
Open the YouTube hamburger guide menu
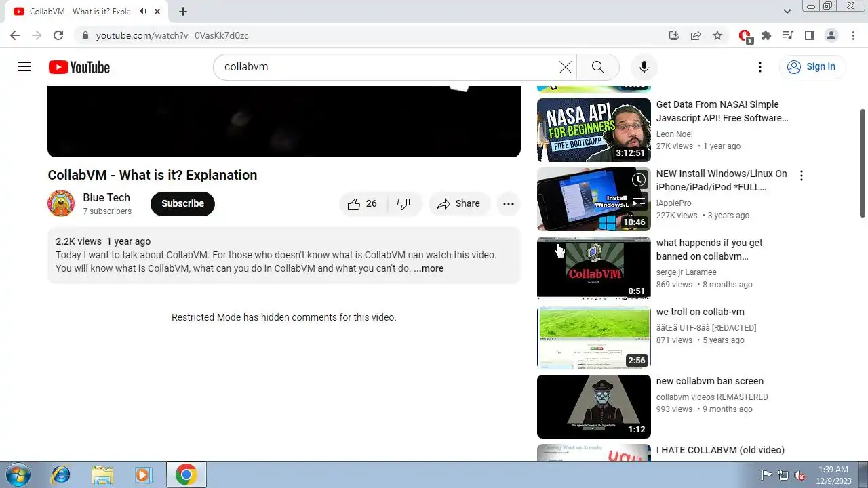tap(24, 67)
